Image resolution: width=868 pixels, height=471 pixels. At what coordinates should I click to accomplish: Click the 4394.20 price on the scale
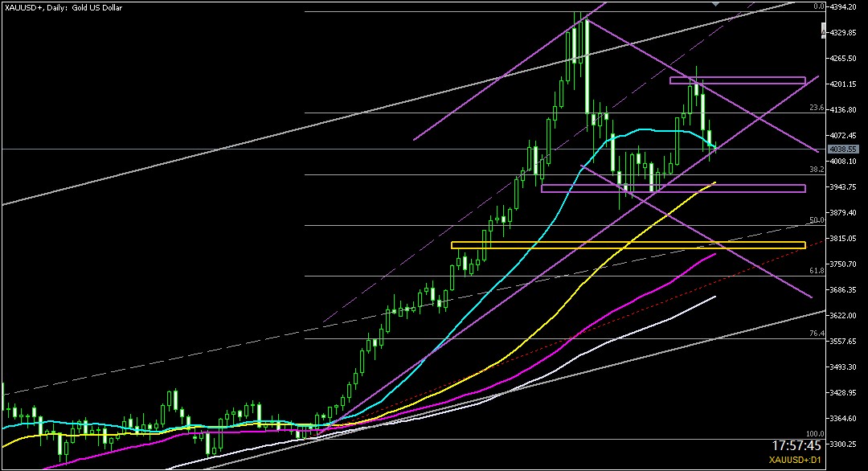tap(846, 7)
